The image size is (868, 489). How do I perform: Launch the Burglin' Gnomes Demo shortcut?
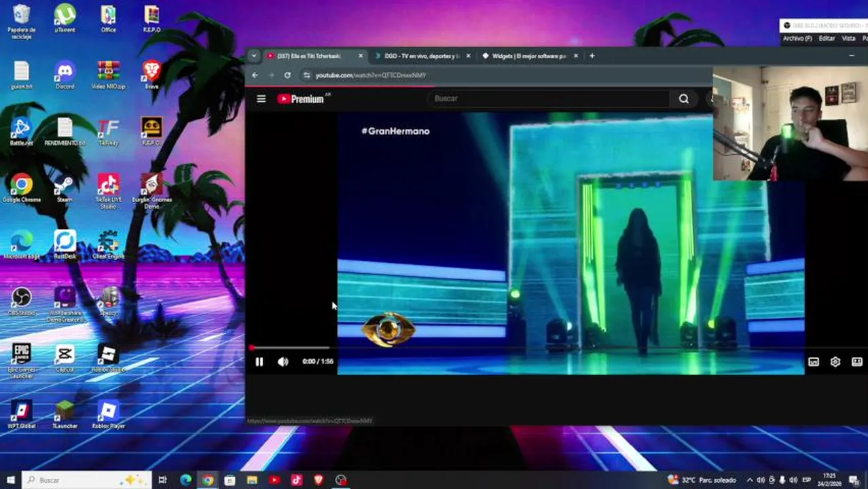click(151, 190)
